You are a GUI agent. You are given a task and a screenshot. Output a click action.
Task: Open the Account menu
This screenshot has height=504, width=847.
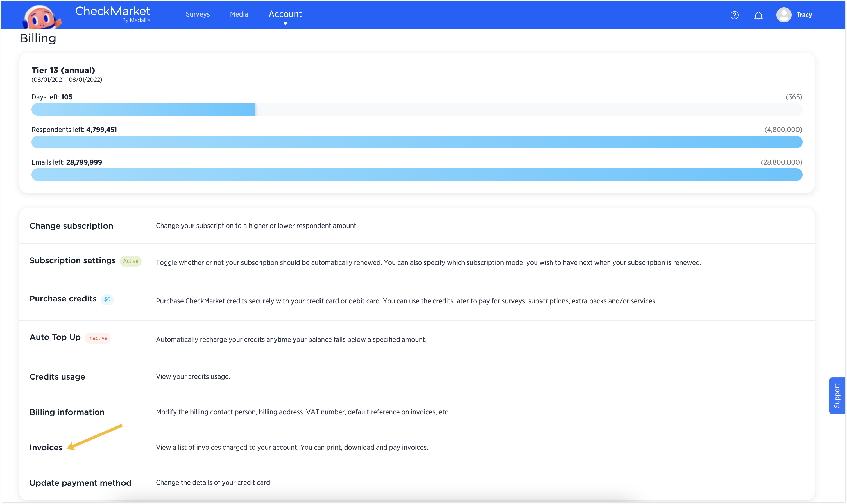click(285, 14)
